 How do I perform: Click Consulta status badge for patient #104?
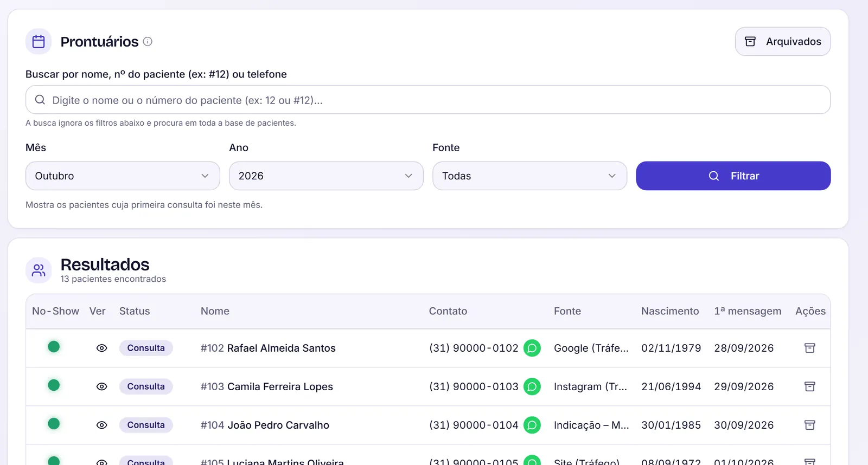pyautogui.click(x=146, y=425)
